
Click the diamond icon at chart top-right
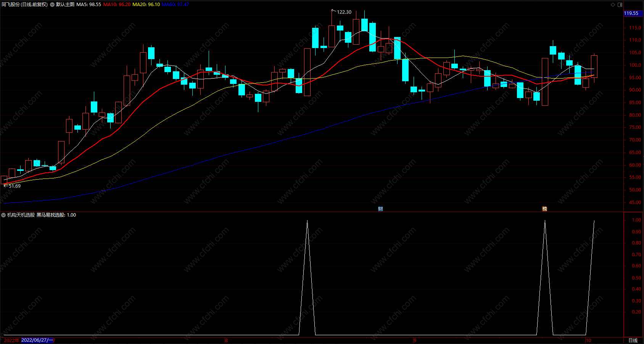[x=613, y=5]
